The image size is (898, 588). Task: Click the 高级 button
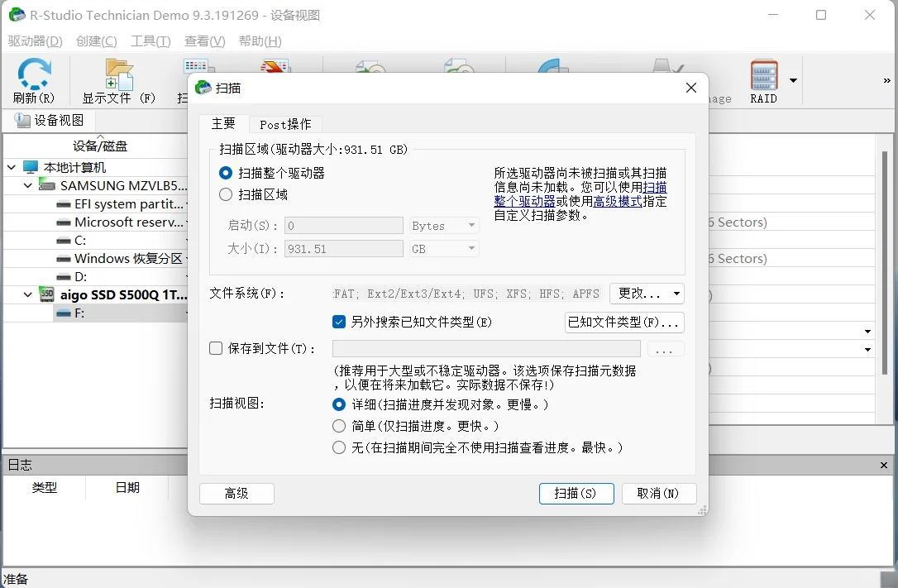pyautogui.click(x=236, y=494)
